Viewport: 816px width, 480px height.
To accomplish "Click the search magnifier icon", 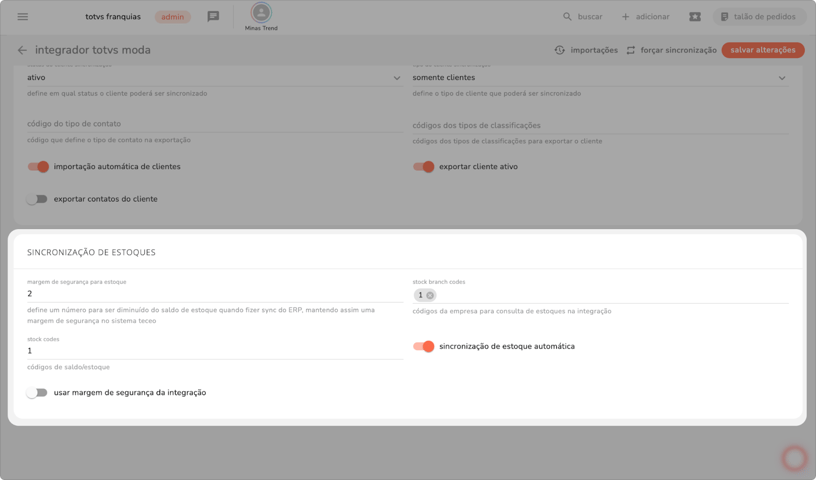I will click(x=567, y=17).
